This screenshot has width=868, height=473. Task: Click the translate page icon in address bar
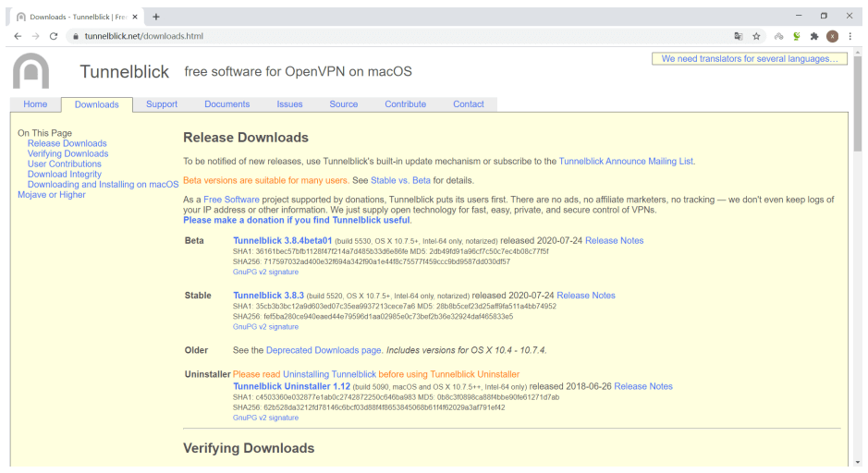[739, 36]
